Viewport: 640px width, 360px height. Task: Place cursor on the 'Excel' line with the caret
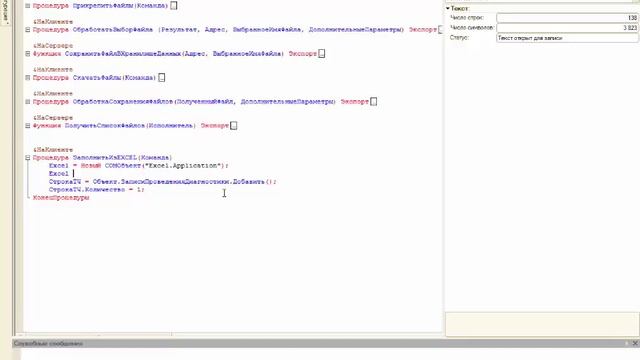59,173
